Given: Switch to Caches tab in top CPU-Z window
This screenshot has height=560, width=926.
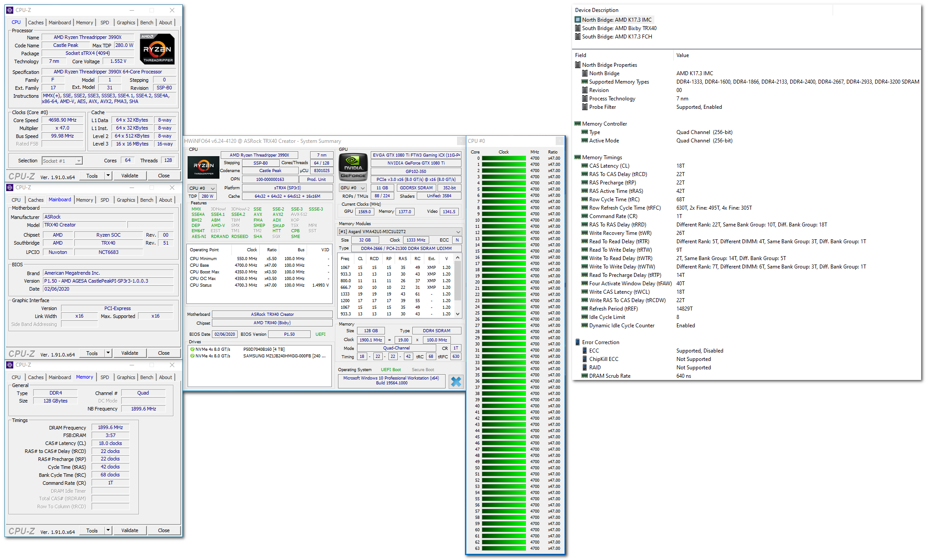Looking at the screenshot, I should 36,23.
